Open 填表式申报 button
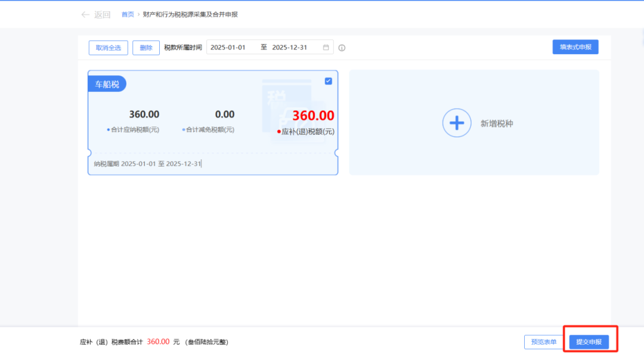Image resolution: width=644 pixels, height=355 pixels. (575, 47)
